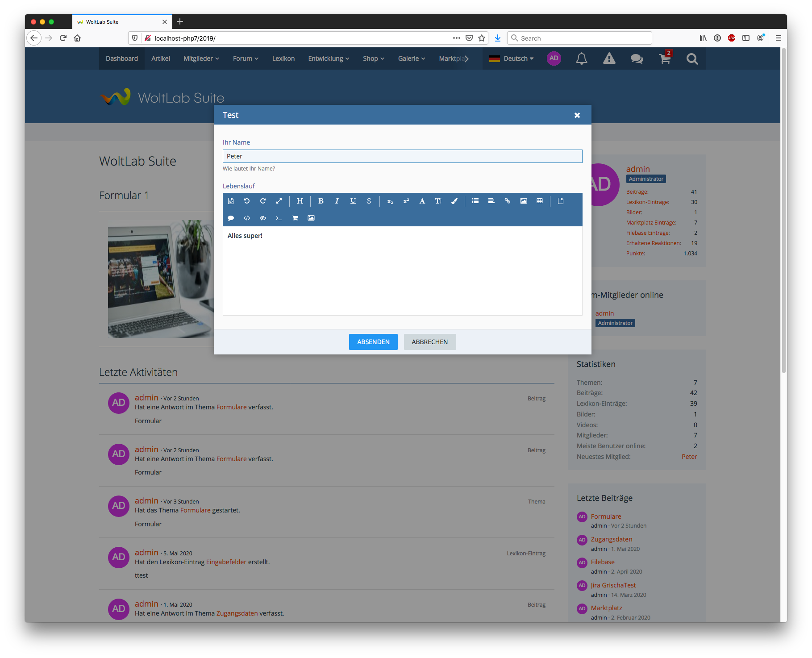This screenshot has width=812, height=658.
Task: Open the shopping cart with badge 2
Action: 665,58
